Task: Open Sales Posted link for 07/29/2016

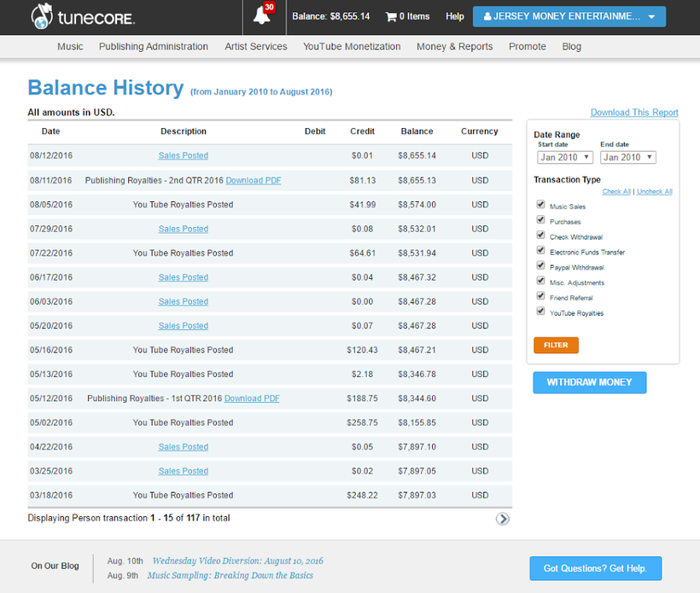Action: click(x=183, y=229)
